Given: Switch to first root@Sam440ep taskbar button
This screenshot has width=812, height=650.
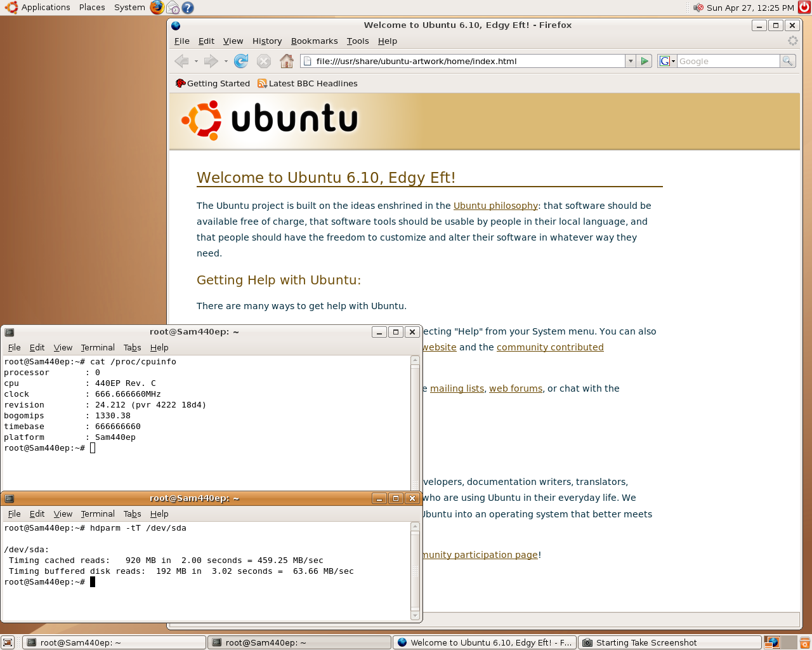Looking at the screenshot, I should 114,642.
